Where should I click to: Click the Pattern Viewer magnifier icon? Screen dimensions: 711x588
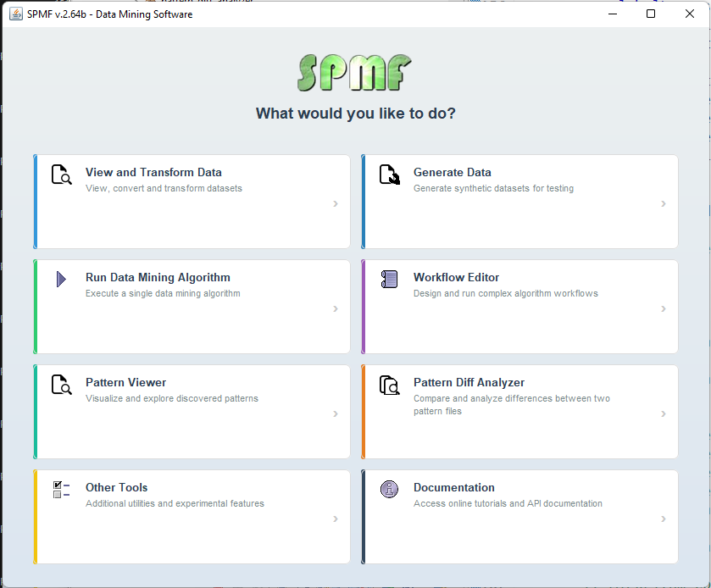(61, 385)
